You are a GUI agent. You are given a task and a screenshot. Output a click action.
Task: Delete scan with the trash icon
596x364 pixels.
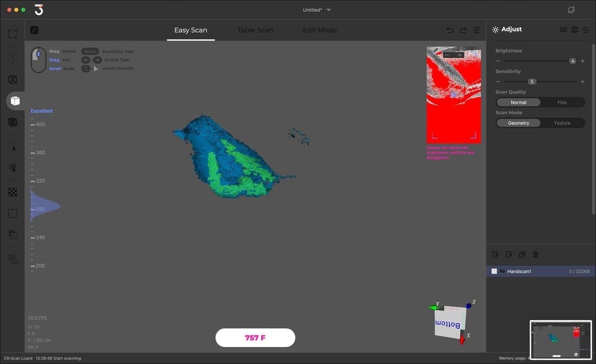[535, 255]
